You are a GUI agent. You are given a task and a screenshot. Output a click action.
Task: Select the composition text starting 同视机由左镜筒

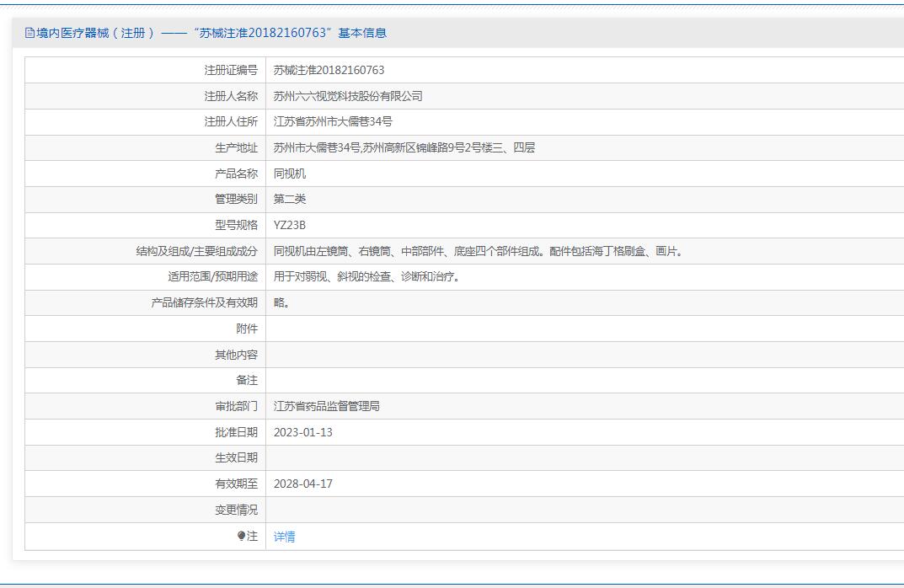[x=478, y=251]
